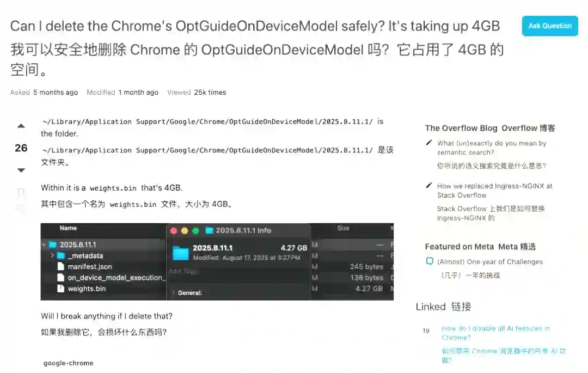The width and height of the screenshot is (588, 373).
Task: Click the pencil icon beside Ingress-NGINX post
Action: click(429, 185)
